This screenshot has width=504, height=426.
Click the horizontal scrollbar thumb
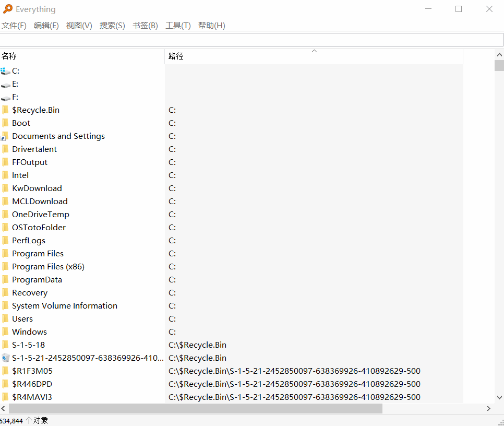point(196,409)
